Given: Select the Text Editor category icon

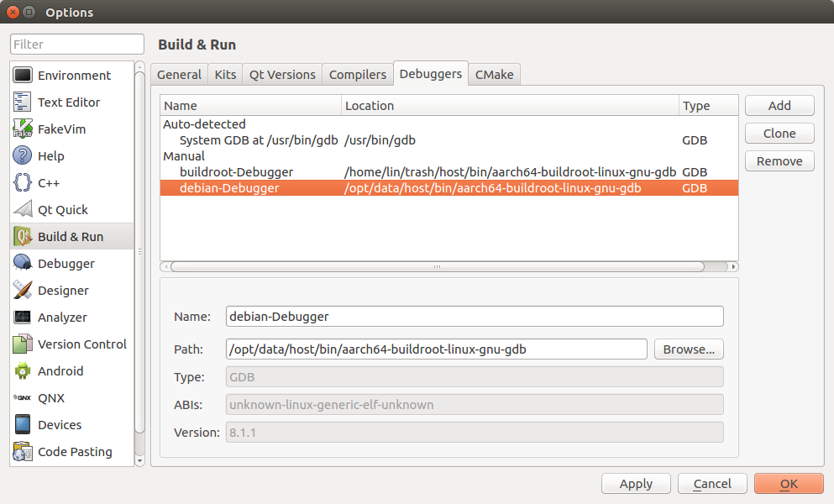Looking at the screenshot, I should pos(23,102).
